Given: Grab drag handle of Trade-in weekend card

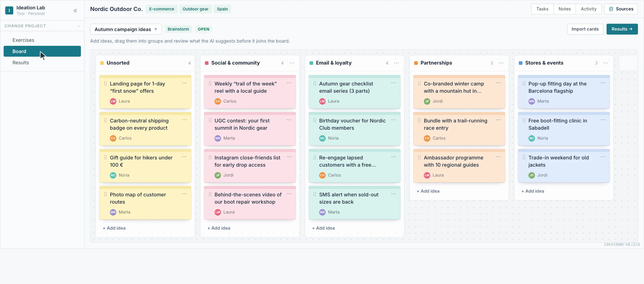Looking at the screenshot, I should coord(524,158).
